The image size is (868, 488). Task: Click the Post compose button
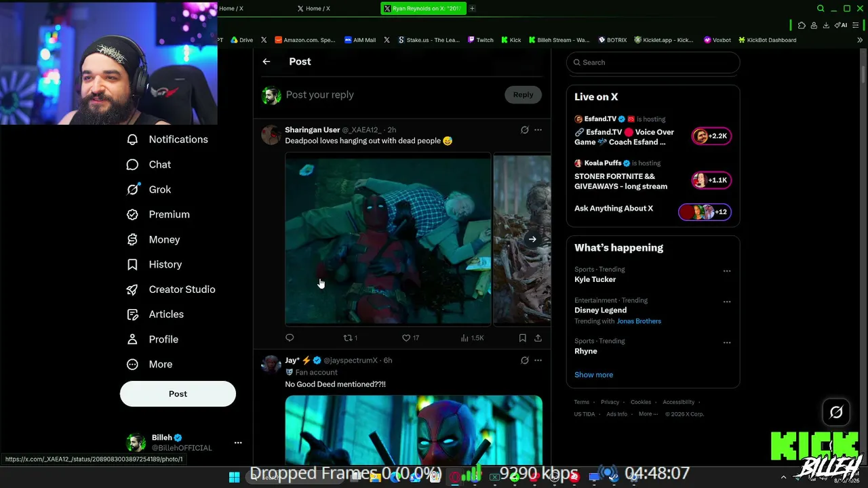tap(178, 394)
